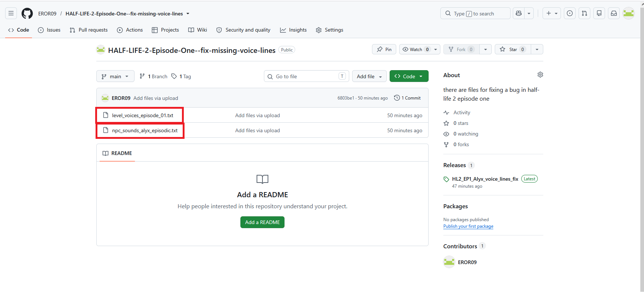Screen dimensions: 644x292
Task: Open Copilot chat icon in header
Action: click(519, 14)
